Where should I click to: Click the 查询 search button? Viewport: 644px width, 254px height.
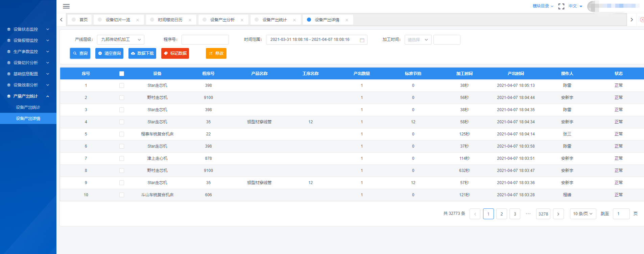click(x=80, y=53)
